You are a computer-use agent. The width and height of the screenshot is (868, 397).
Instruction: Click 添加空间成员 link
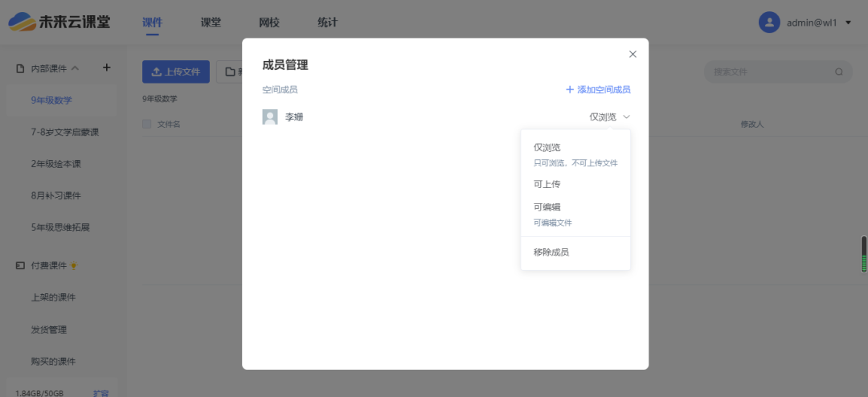pyautogui.click(x=598, y=90)
